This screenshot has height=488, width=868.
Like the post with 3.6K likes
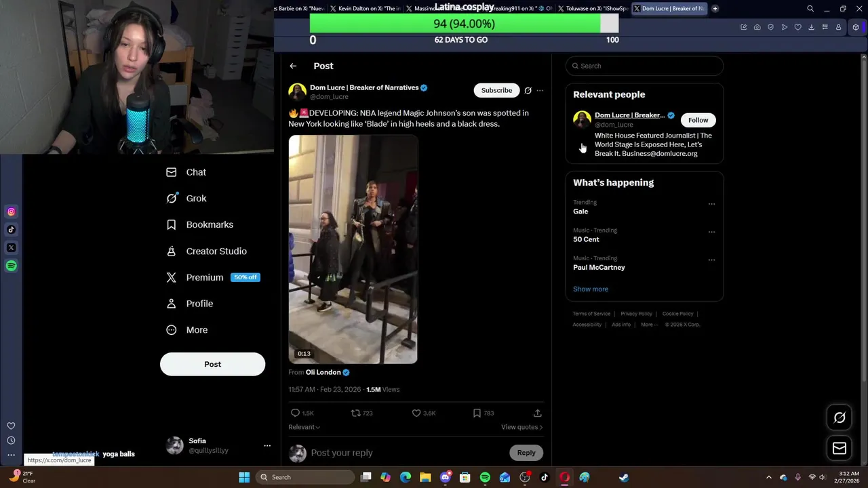pyautogui.click(x=416, y=413)
